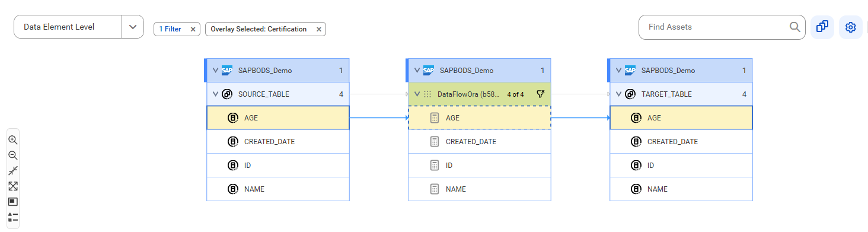This screenshot has height=232, width=868.
Task: Click the DataFlowOra grid icon
Action: click(x=427, y=94)
